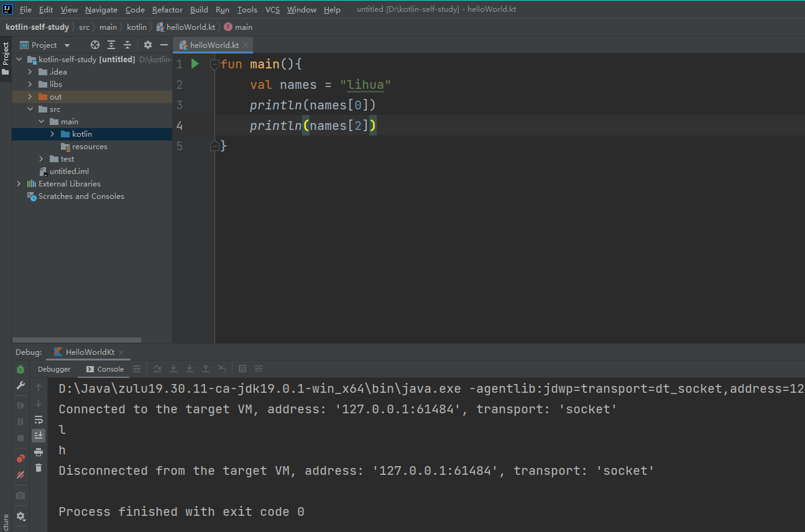Click the Pause Program icon
Viewport: 805px width, 532px height.
[21, 422]
